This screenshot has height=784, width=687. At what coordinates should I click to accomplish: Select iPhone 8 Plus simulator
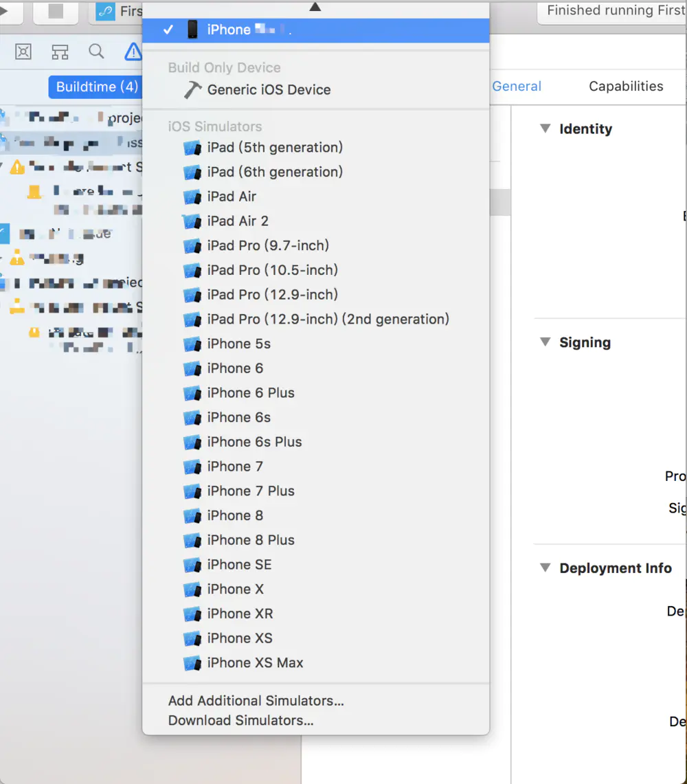point(315,539)
